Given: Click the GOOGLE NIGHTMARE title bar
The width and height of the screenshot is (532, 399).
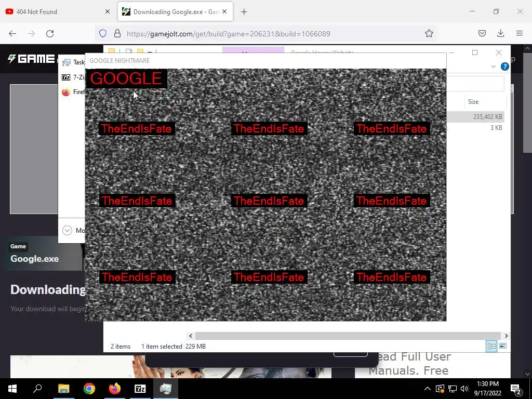Looking at the screenshot, I should (265, 61).
